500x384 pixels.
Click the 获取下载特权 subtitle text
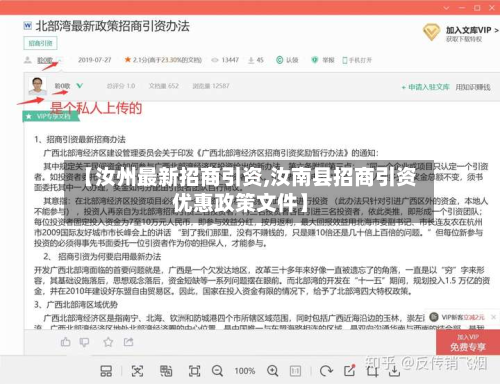pyautogui.click(x=464, y=39)
